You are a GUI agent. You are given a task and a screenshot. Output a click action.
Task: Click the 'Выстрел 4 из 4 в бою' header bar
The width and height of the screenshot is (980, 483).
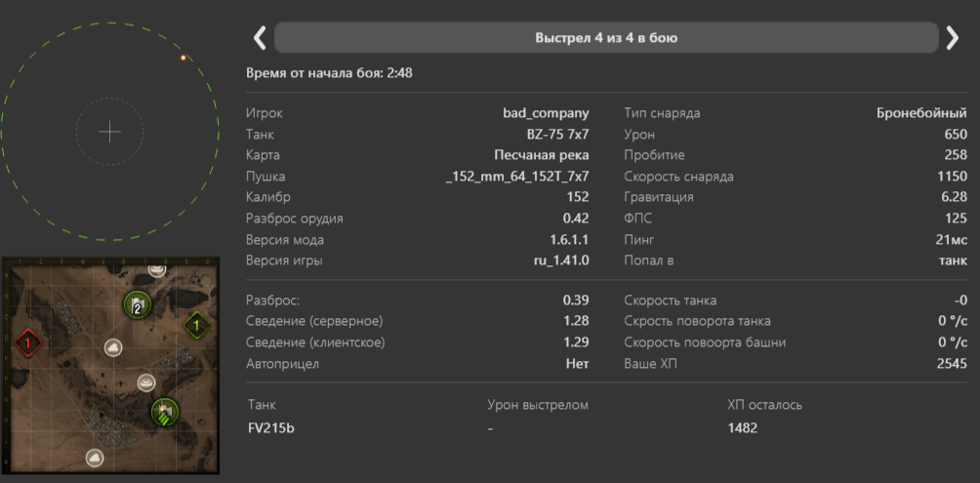point(605,38)
